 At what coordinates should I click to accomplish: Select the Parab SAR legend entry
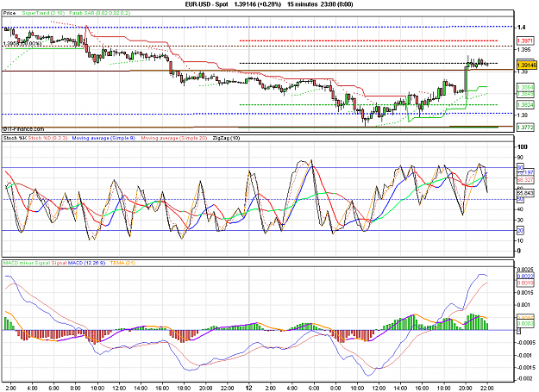pyautogui.click(x=99, y=13)
